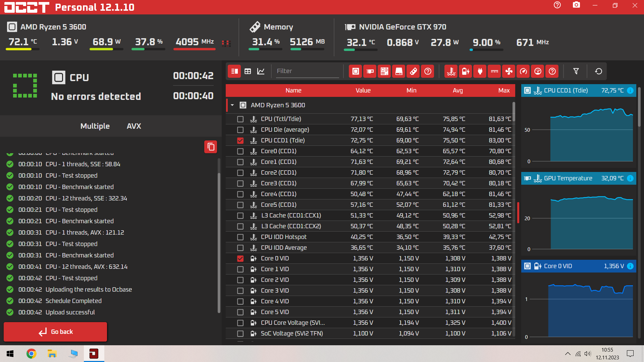Viewport: 644px width, 362px height.
Task: Uncheck the CPU CCD1 (Tdie) checkbox
Action: point(240,140)
